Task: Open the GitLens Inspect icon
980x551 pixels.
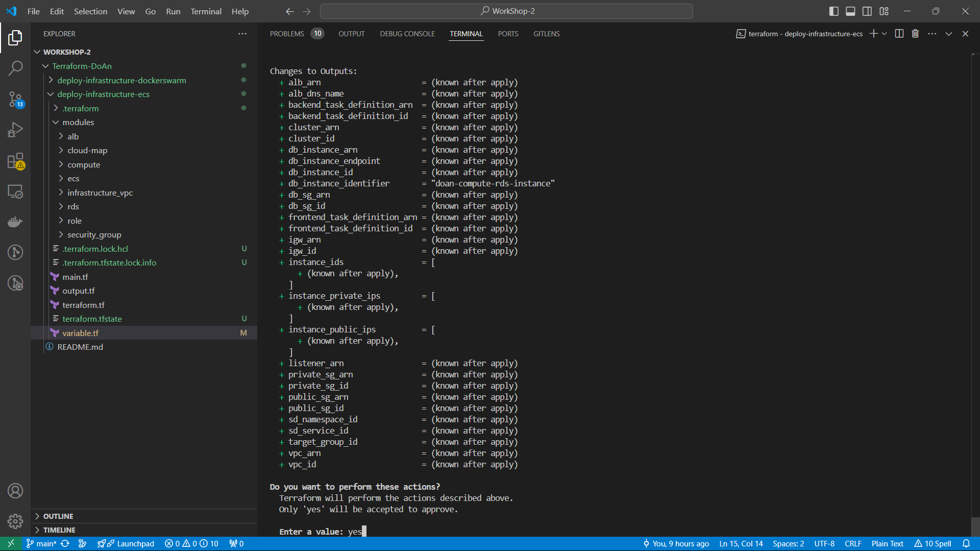Action: click(x=15, y=283)
